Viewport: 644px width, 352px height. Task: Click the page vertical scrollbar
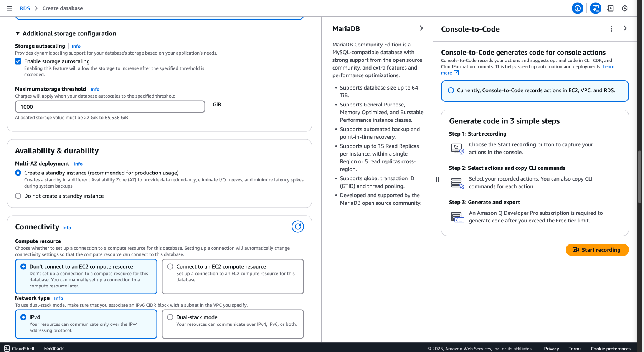[x=639, y=177]
